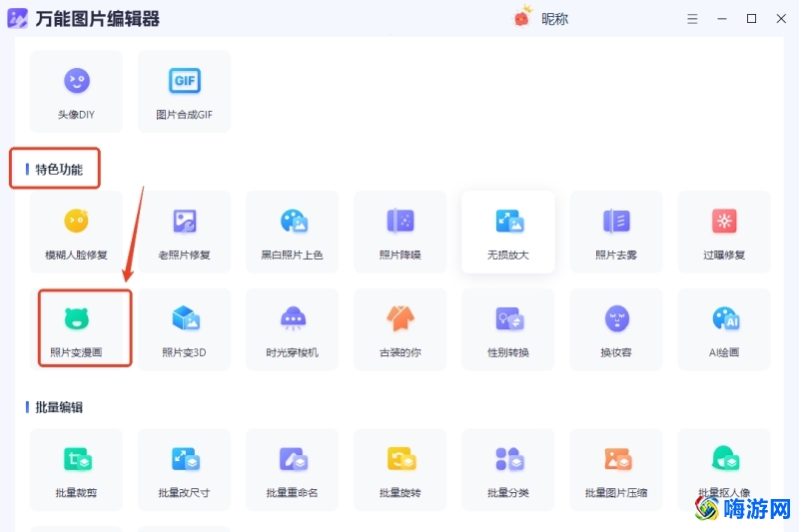Open the hamburger menu in title bar
Image resolution: width=799 pixels, height=532 pixels.
tap(692, 19)
